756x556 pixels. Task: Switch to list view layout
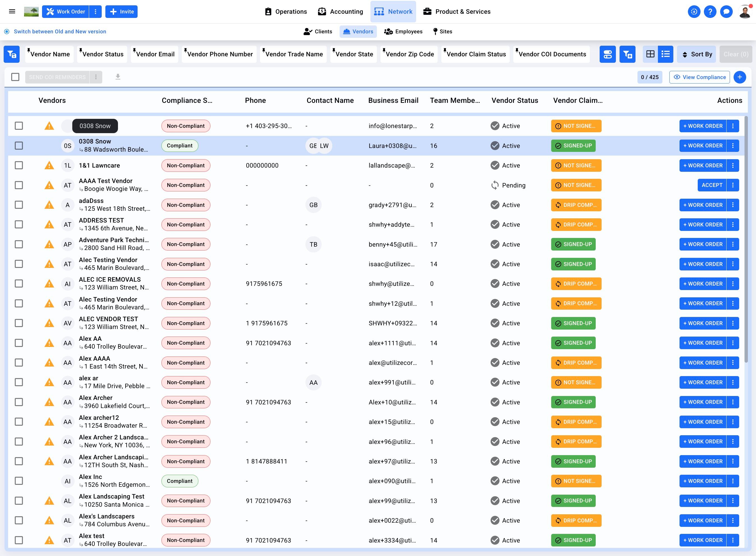[x=665, y=54]
